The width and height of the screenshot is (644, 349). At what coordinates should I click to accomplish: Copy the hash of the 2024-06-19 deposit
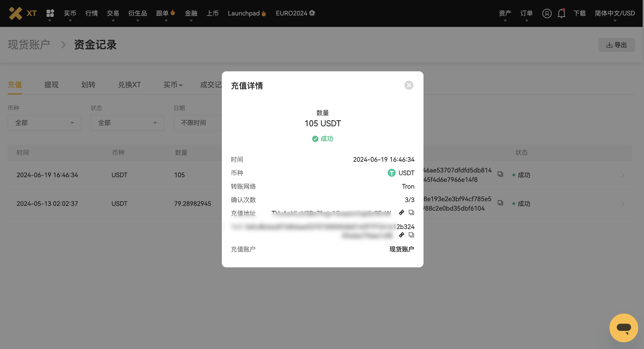500,175
